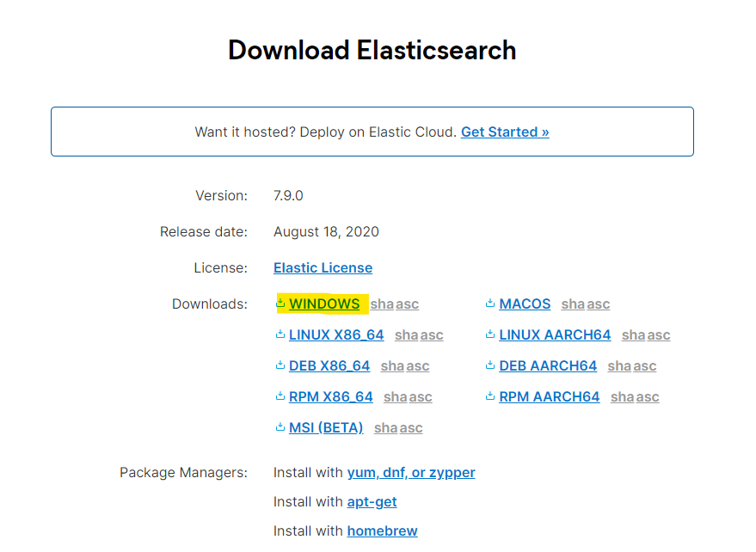Click the download icon beside WINDOWS
756x552 pixels.
pos(280,304)
